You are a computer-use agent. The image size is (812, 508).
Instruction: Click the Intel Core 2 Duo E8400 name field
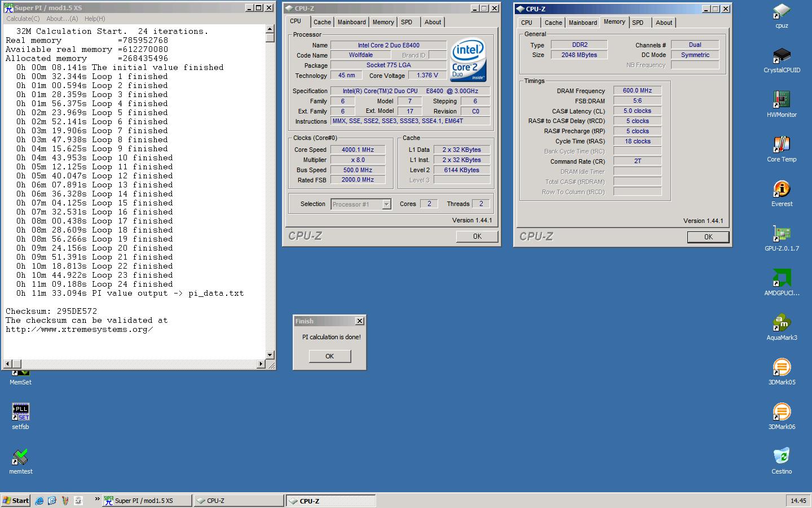[389, 45]
